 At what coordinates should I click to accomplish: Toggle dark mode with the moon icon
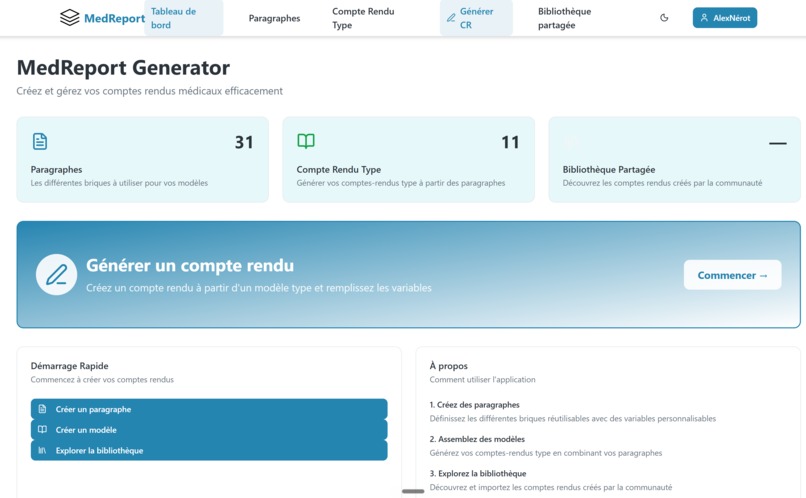pyautogui.click(x=664, y=18)
